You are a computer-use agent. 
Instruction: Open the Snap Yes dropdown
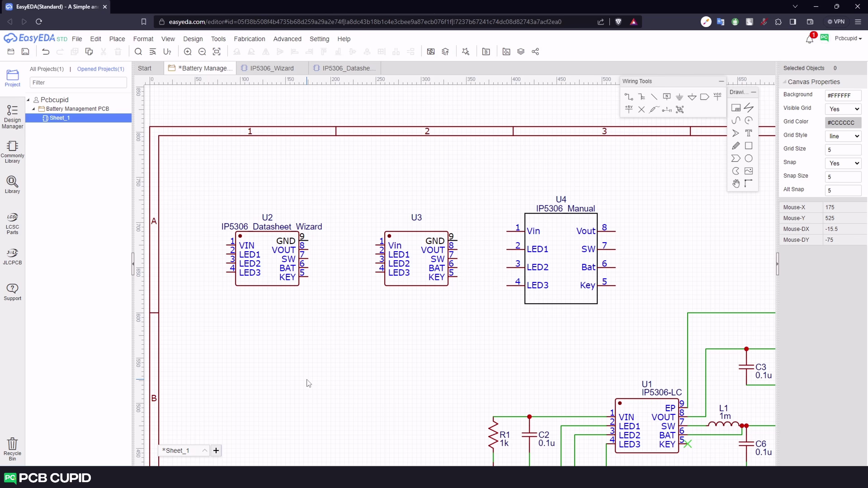point(843,163)
